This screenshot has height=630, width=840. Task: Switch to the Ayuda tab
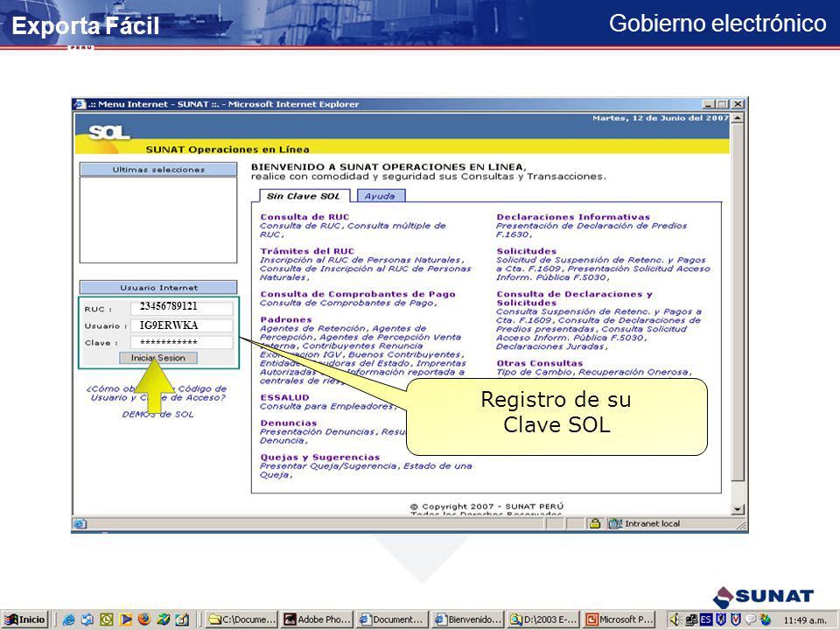click(x=381, y=196)
